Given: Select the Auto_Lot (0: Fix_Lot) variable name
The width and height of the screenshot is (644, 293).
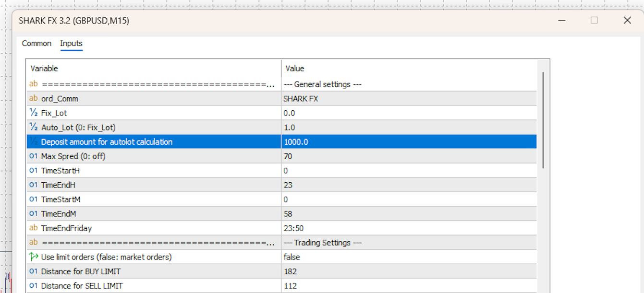Looking at the screenshot, I should (x=78, y=128).
